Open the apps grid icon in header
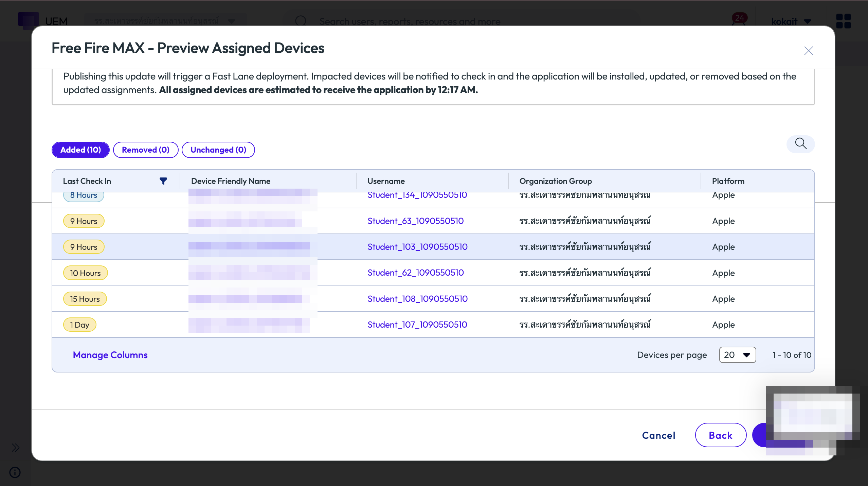 (x=843, y=21)
